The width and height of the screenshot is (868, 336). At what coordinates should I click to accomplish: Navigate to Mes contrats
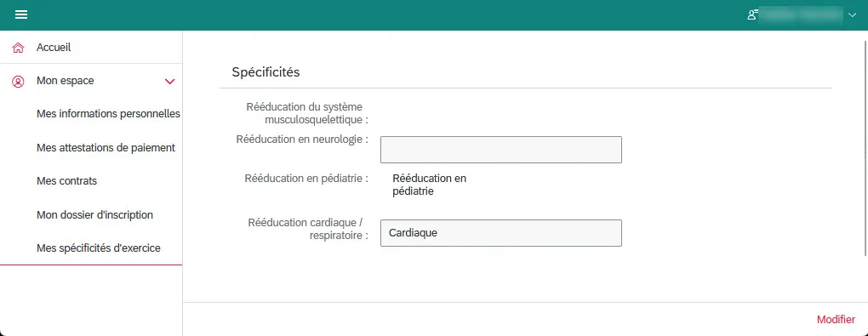(x=66, y=181)
